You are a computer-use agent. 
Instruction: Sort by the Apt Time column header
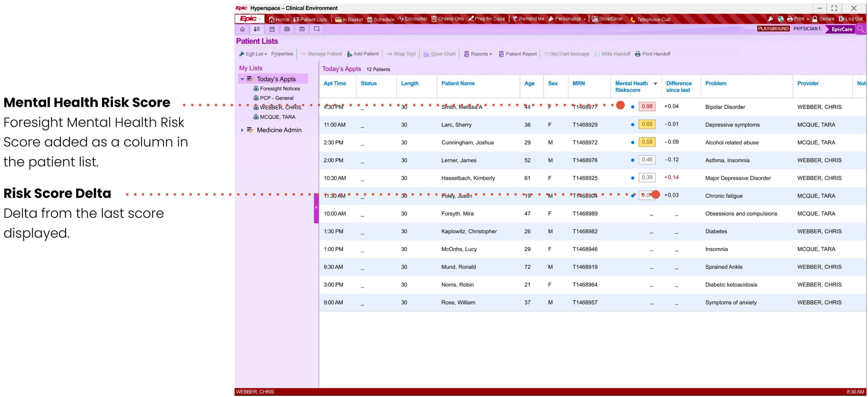click(x=335, y=83)
